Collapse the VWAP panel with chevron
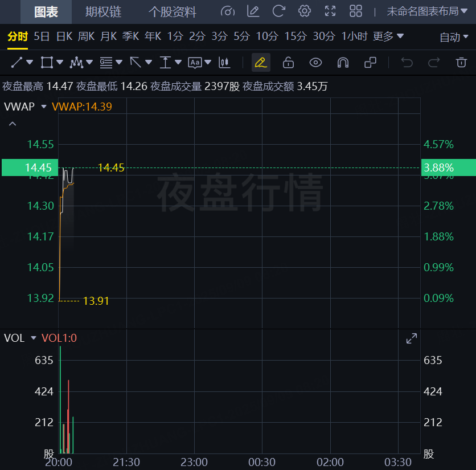The image size is (476, 470). (x=13, y=124)
